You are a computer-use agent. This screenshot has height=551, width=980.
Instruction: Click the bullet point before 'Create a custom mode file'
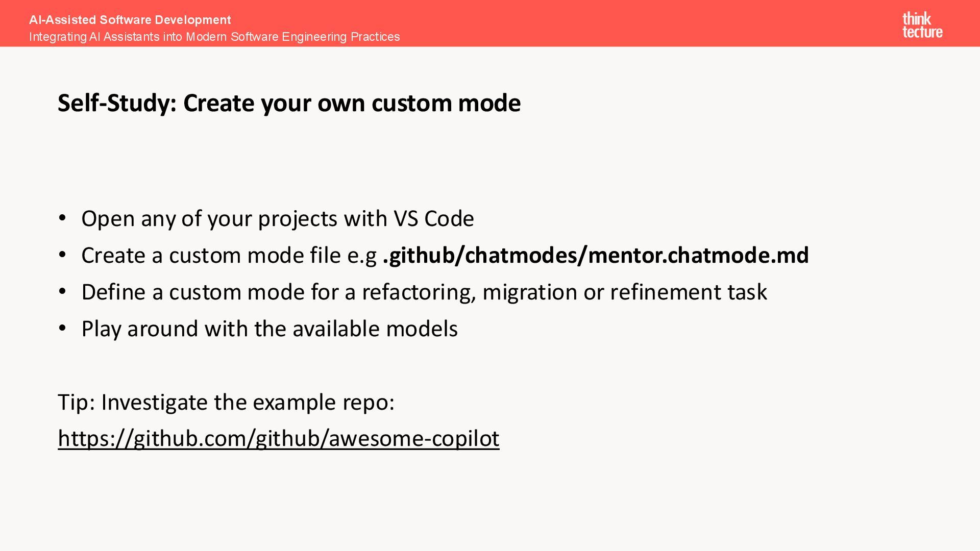62,255
